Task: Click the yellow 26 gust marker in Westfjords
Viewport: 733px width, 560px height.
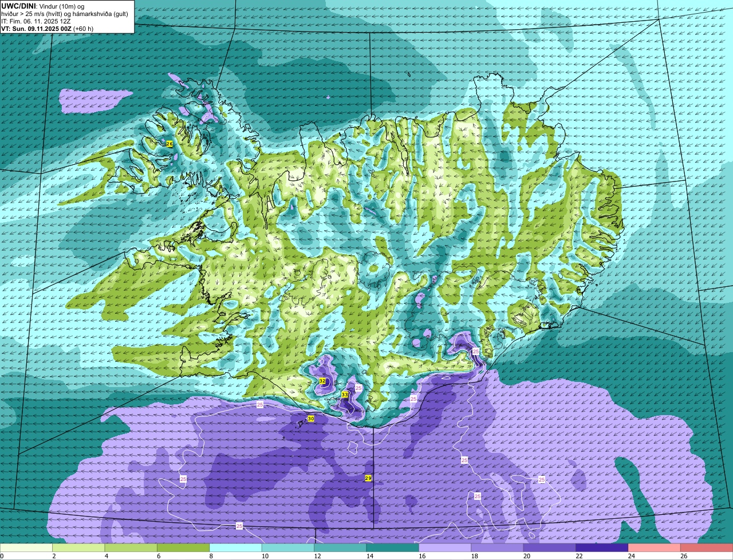Action: click(x=170, y=144)
